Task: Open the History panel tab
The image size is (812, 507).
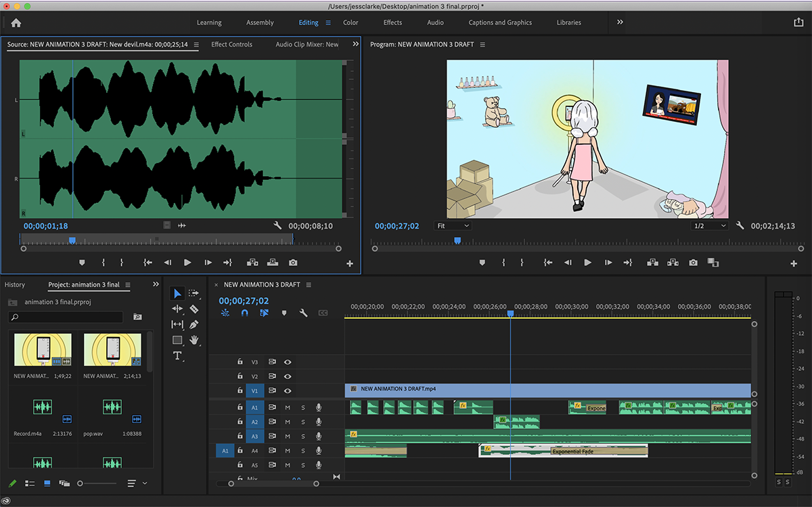Action: click(15, 285)
